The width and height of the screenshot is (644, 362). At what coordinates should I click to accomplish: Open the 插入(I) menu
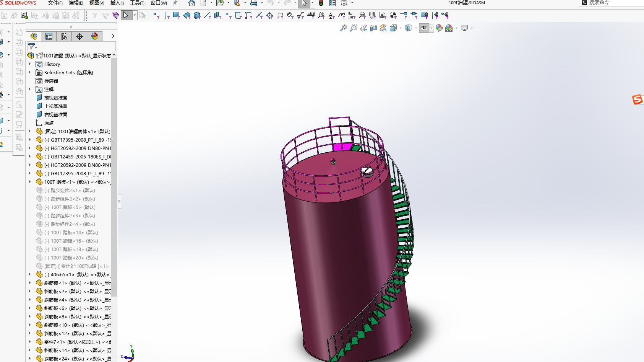[x=117, y=3]
